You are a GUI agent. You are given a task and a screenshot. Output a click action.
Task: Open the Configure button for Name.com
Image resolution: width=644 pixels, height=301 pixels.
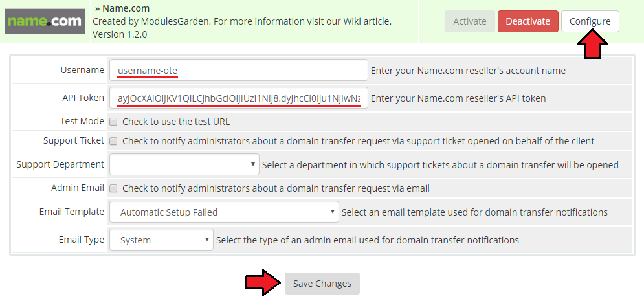click(590, 21)
